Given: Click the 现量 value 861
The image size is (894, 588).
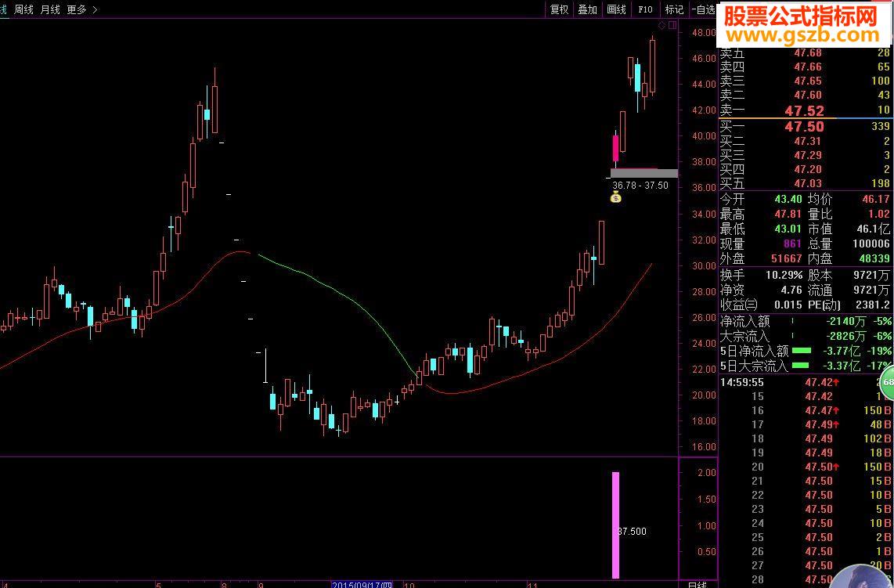Looking at the screenshot, I should click(x=792, y=243).
